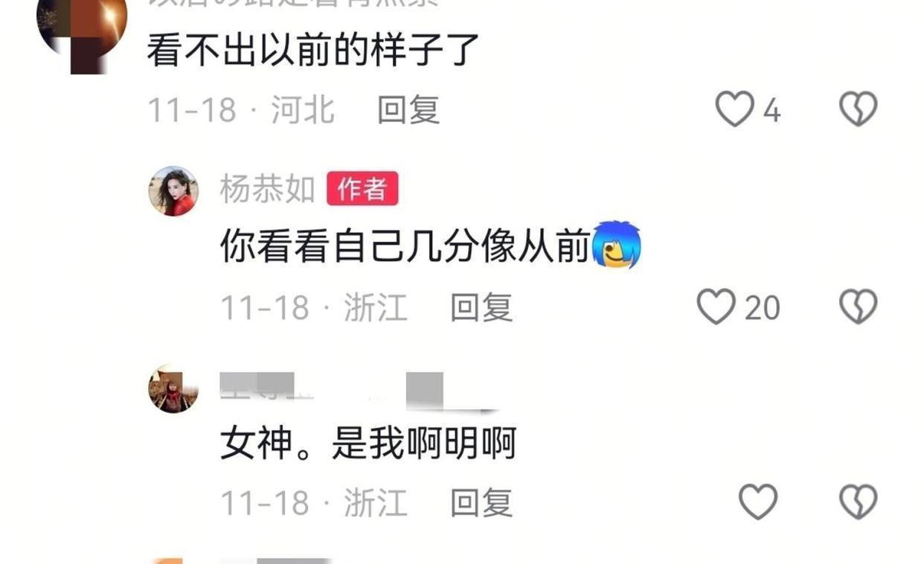Tap 回复 under 杨恭如's comment
924x564 pixels.
tap(481, 307)
